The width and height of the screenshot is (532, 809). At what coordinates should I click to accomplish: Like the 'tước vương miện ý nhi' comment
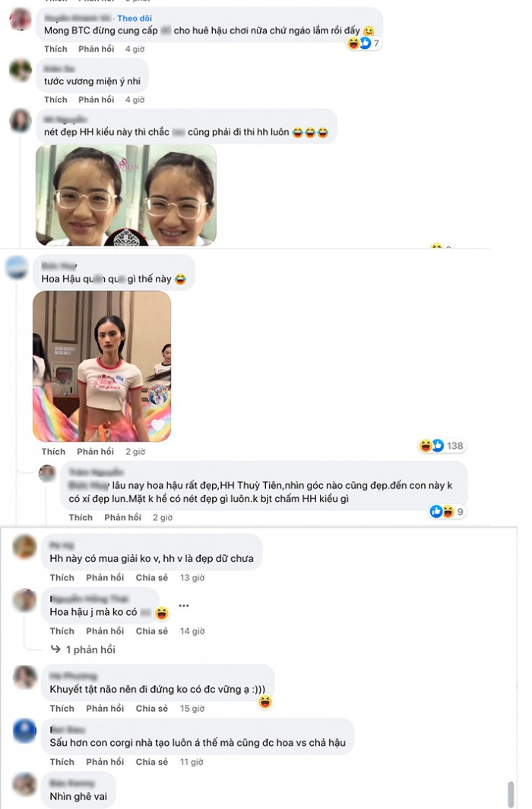55,100
